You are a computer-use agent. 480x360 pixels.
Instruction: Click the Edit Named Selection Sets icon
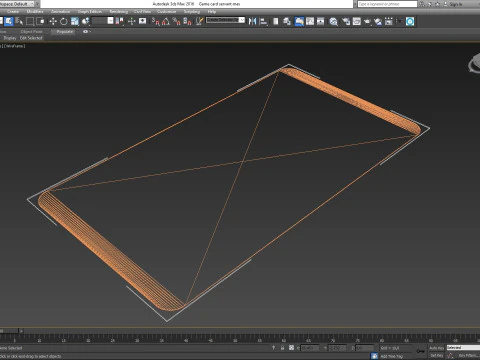coord(199,22)
